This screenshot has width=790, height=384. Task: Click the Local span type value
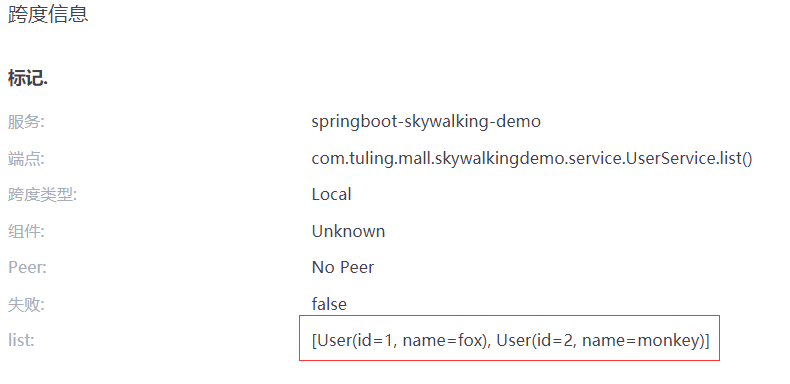331,195
